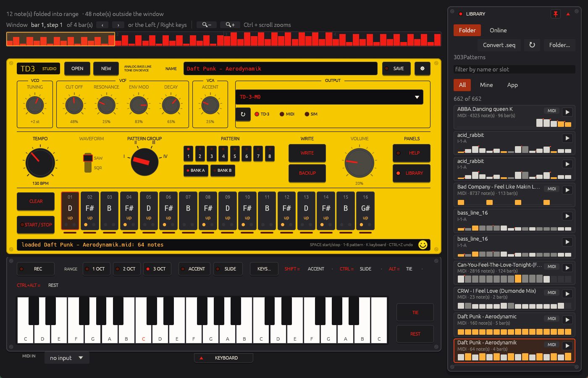This screenshot has height=378, width=588.
Task: Collapse the KEYBOARD panel
Action: (x=223, y=358)
